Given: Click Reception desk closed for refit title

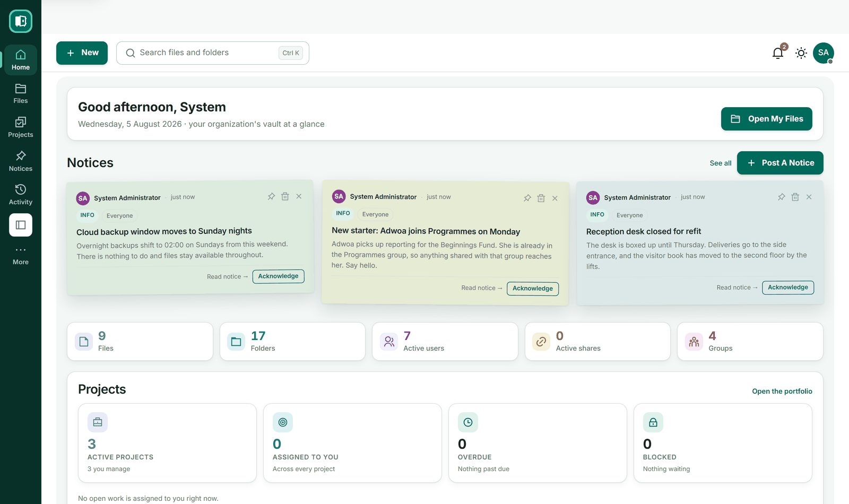Looking at the screenshot, I should [x=644, y=231].
